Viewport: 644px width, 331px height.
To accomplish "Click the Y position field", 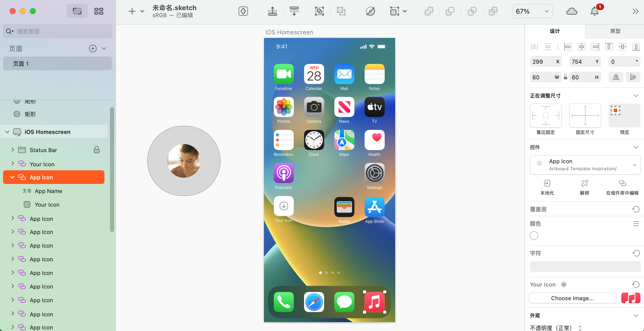I will tap(585, 62).
